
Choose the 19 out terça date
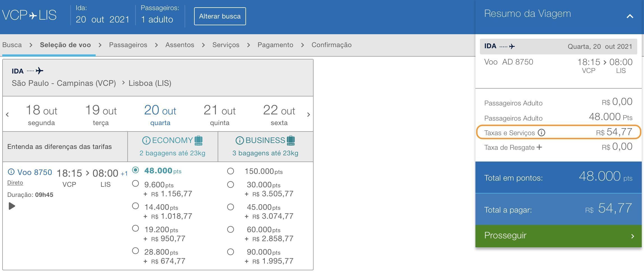(x=101, y=115)
